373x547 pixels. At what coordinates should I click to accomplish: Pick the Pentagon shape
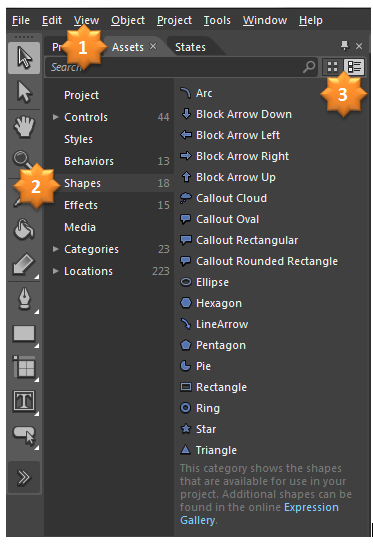click(213, 345)
